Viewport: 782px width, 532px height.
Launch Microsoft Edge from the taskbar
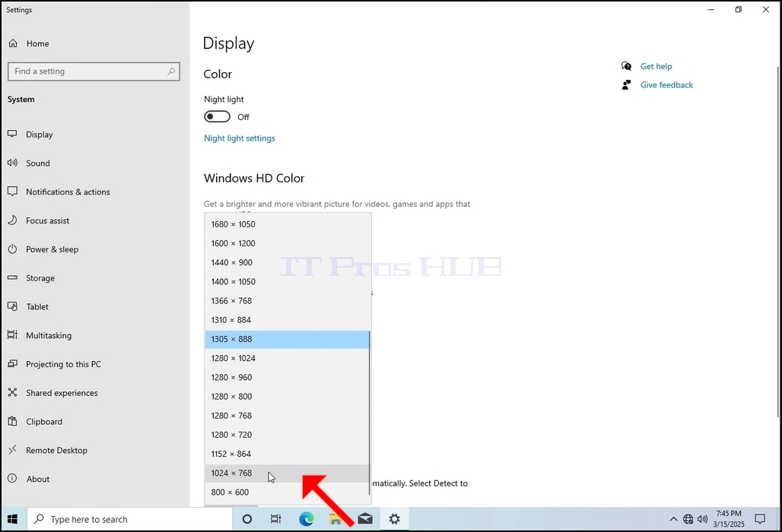[307, 519]
